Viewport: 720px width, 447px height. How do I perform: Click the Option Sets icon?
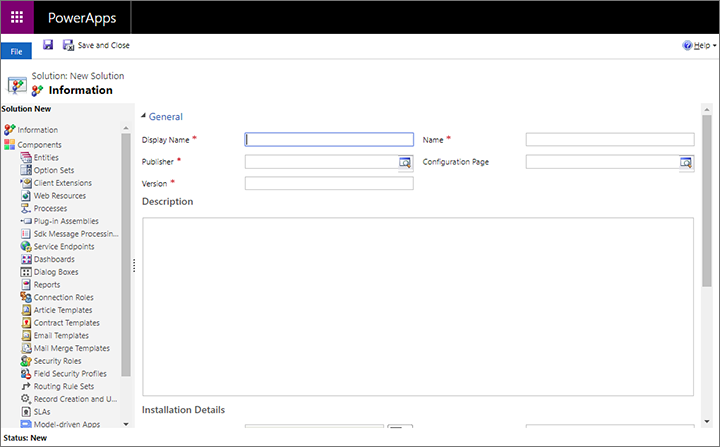pyautogui.click(x=26, y=170)
